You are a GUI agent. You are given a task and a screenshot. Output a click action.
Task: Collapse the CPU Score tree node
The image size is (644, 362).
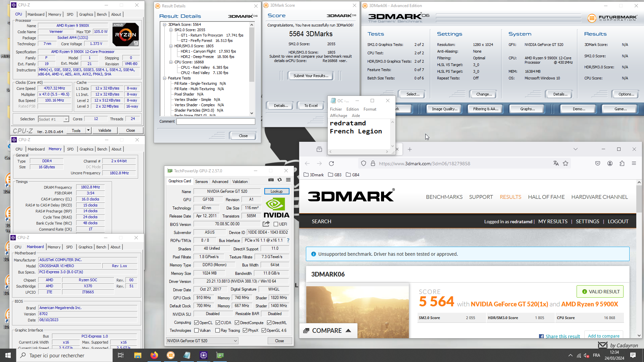(x=171, y=62)
